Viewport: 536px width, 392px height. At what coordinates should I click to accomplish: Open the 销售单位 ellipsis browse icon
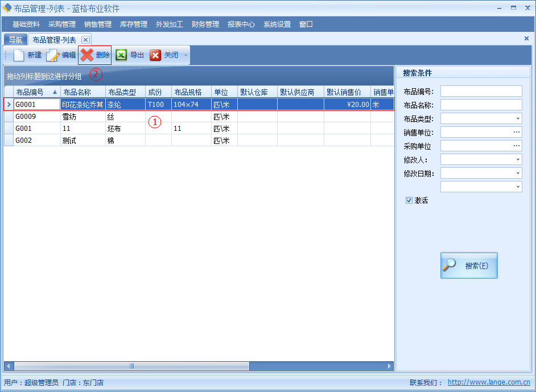pos(517,132)
